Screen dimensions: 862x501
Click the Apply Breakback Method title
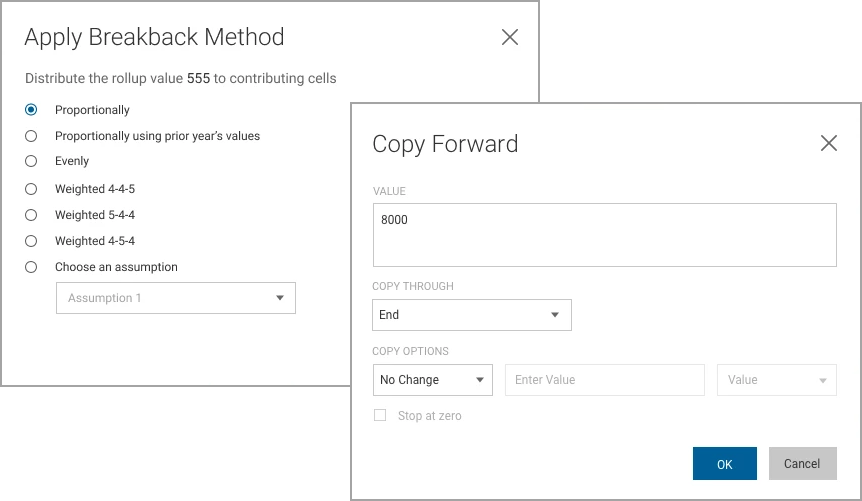tap(154, 38)
